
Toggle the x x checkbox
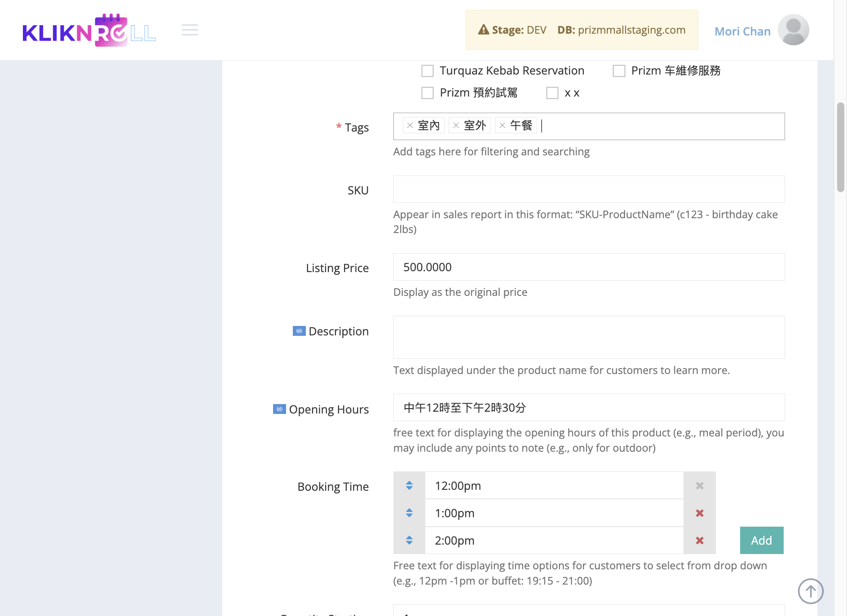pyautogui.click(x=552, y=93)
